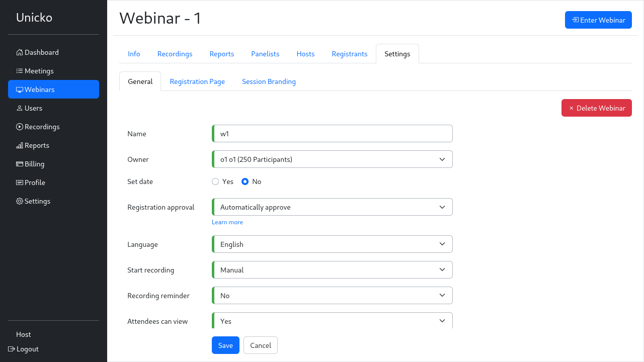The image size is (644, 362).
Task: Click the Meetings list icon
Action: (20, 71)
